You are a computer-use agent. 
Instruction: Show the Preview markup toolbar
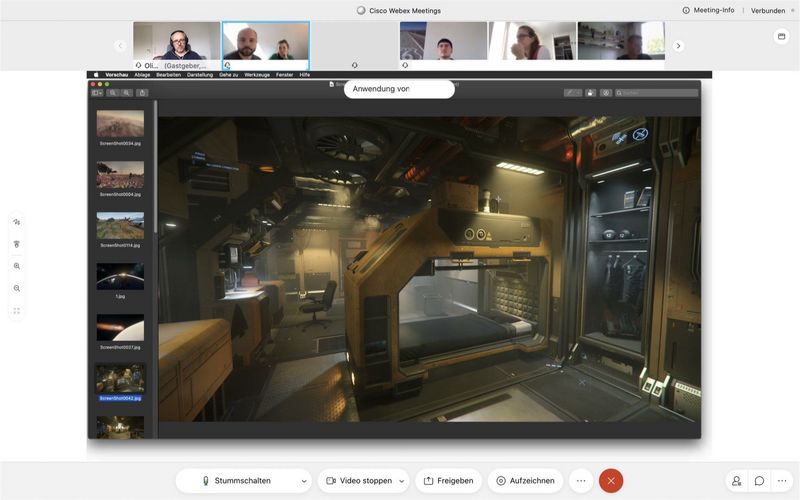pyautogui.click(x=606, y=93)
